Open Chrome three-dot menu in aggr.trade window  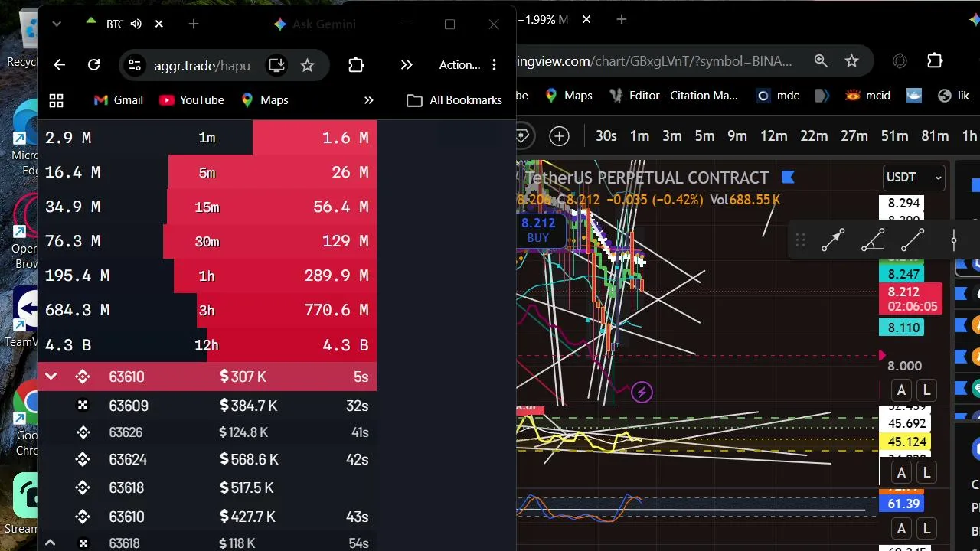click(x=495, y=65)
